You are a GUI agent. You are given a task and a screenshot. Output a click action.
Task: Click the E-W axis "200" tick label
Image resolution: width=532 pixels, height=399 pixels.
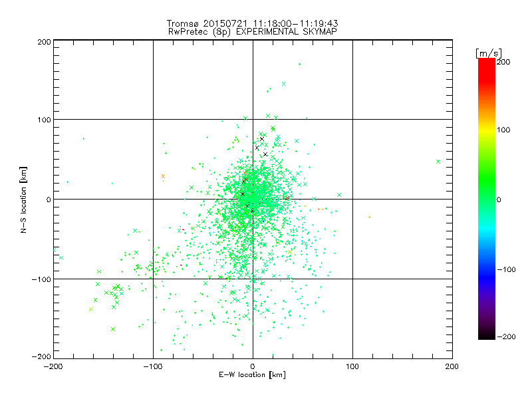coord(452,366)
